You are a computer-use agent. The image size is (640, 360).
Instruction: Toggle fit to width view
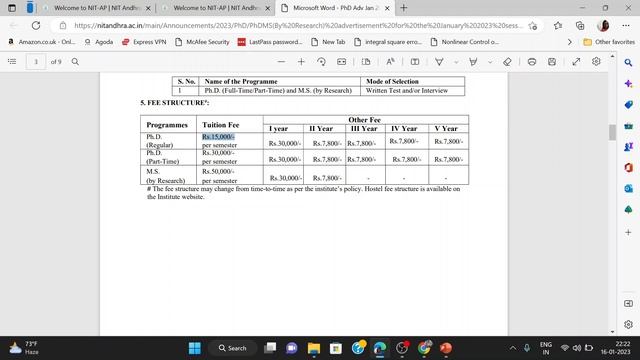click(342, 62)
